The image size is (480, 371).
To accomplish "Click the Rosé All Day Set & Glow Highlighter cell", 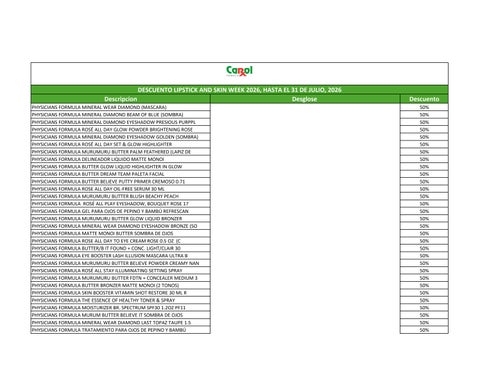I will [x=121, y=144].
